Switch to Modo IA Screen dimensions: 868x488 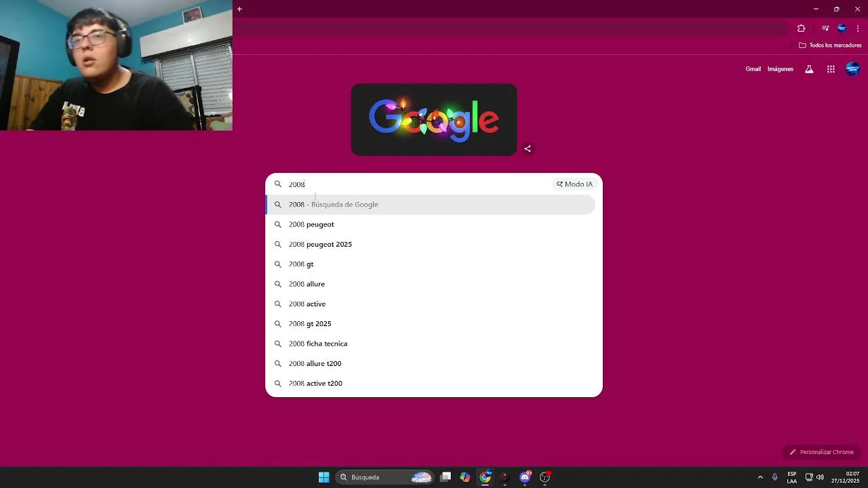point(574,184)
